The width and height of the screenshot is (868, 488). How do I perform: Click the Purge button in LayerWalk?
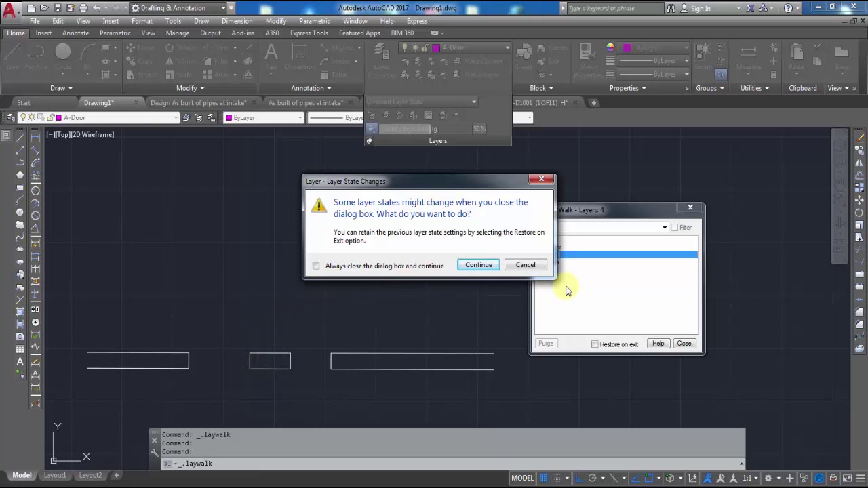(546, 344)
